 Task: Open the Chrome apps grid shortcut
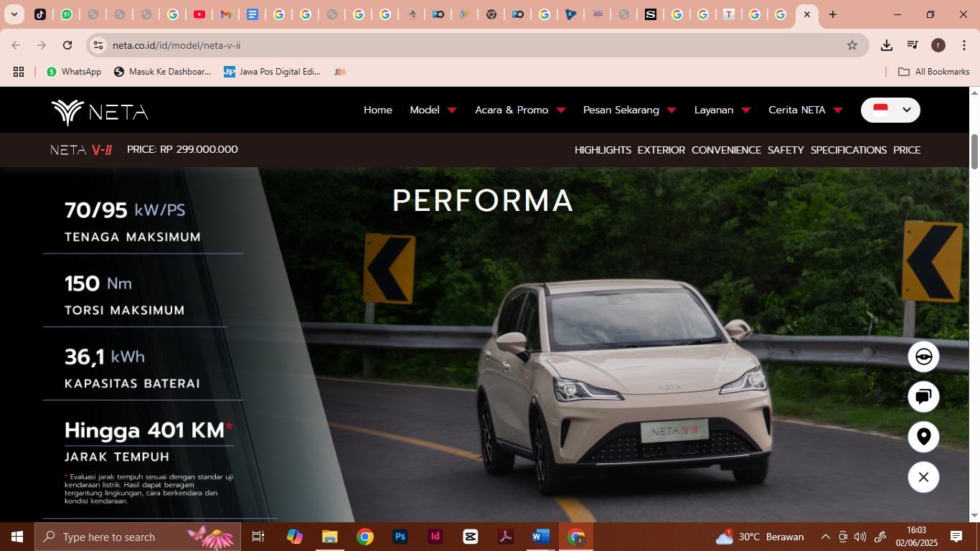[x=19, y=72]
